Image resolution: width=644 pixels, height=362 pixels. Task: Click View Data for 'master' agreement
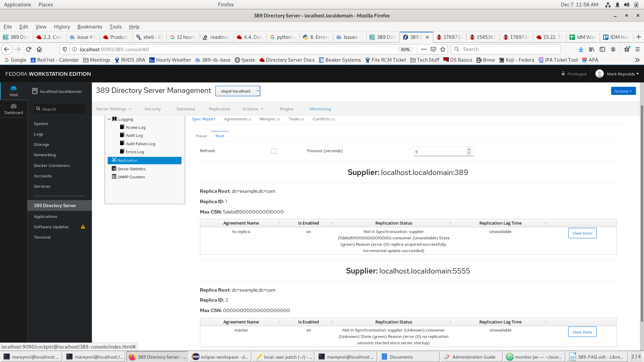(x=582, y=332)
